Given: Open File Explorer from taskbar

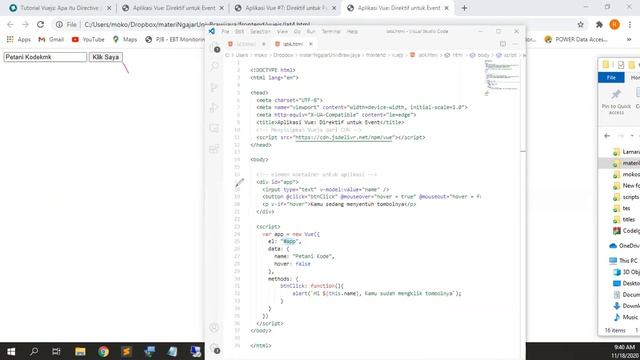Looking at the screenshot, I should point(80,351).
